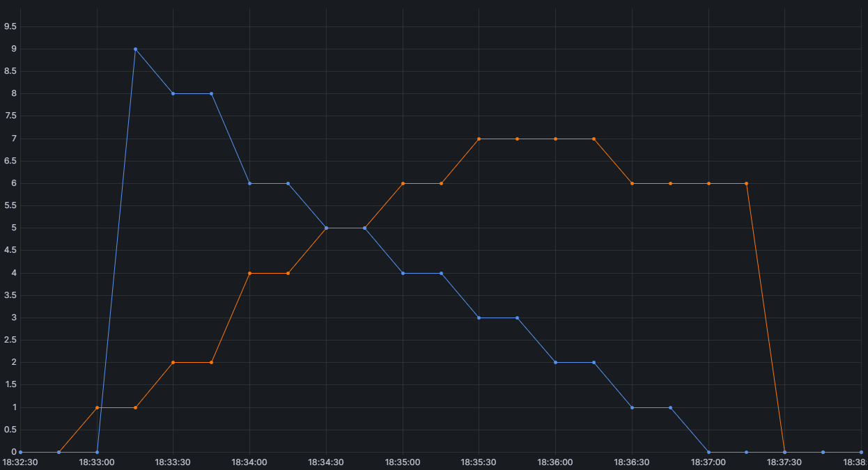Select the 18:33:30 time axis label
Viewport: 868px width, 470px height.
tap(173, 462)
